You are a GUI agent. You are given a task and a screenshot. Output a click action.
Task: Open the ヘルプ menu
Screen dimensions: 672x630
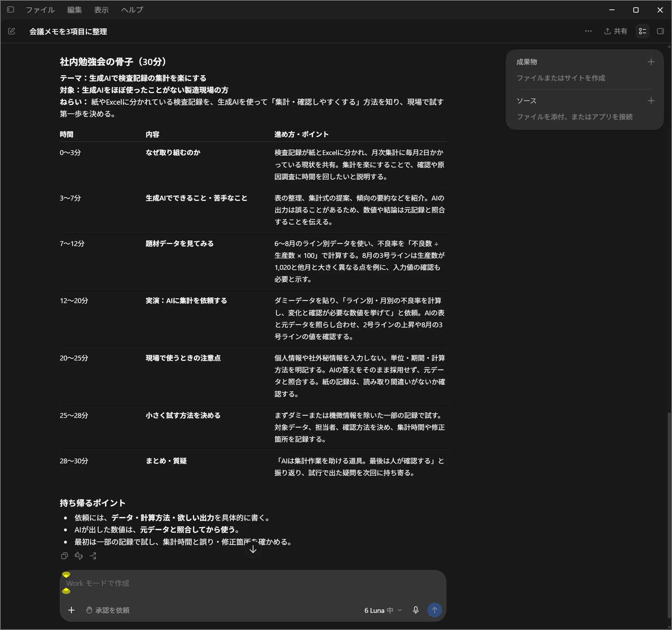coord(132,10)
